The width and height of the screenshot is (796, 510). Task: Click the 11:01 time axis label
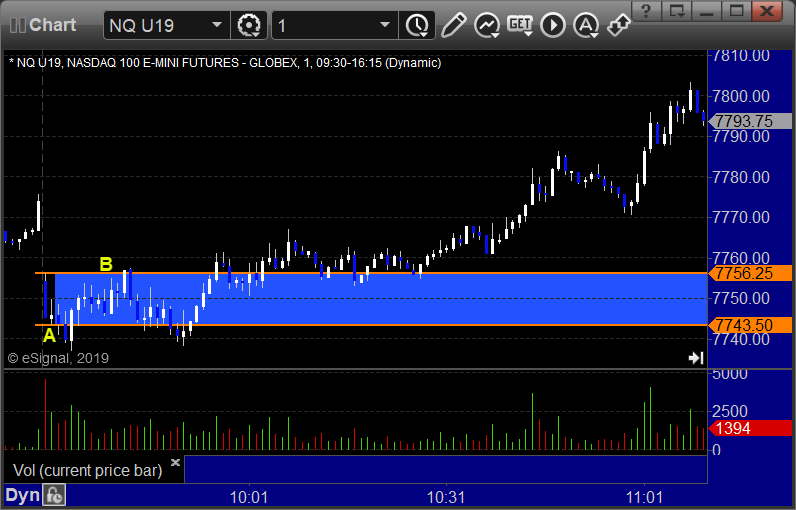[x=644, y=497]
